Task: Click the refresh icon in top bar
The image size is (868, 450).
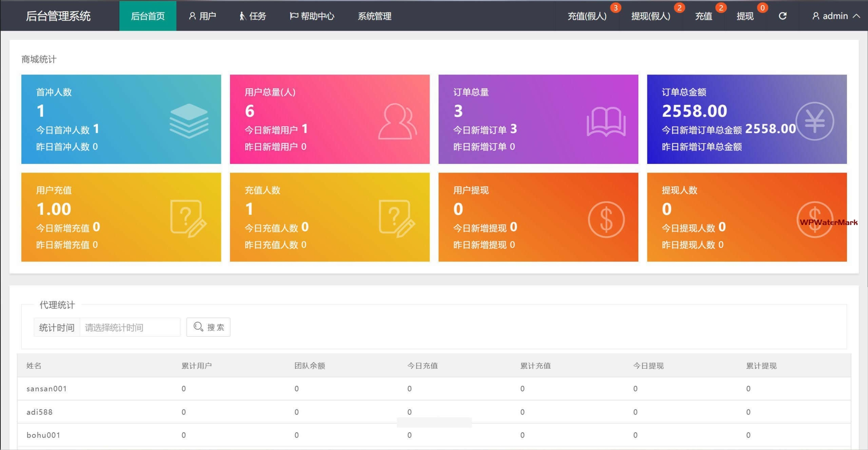Action: pyautogui.click(x=782, y=16)
